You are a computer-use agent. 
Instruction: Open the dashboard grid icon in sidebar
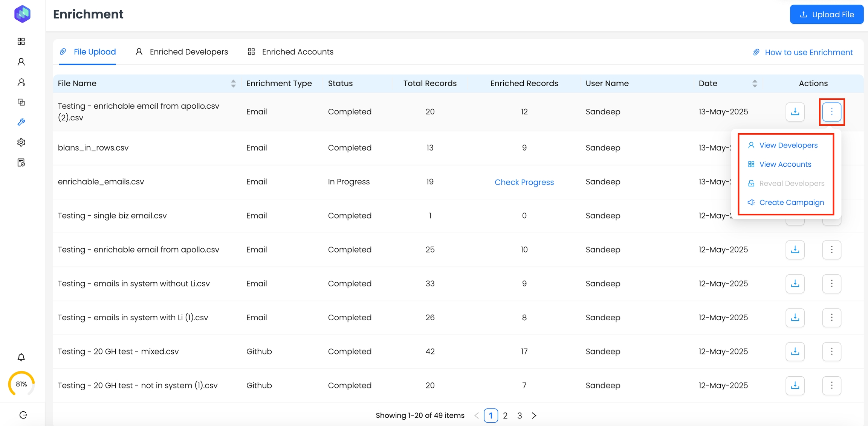tap(21, 41)
